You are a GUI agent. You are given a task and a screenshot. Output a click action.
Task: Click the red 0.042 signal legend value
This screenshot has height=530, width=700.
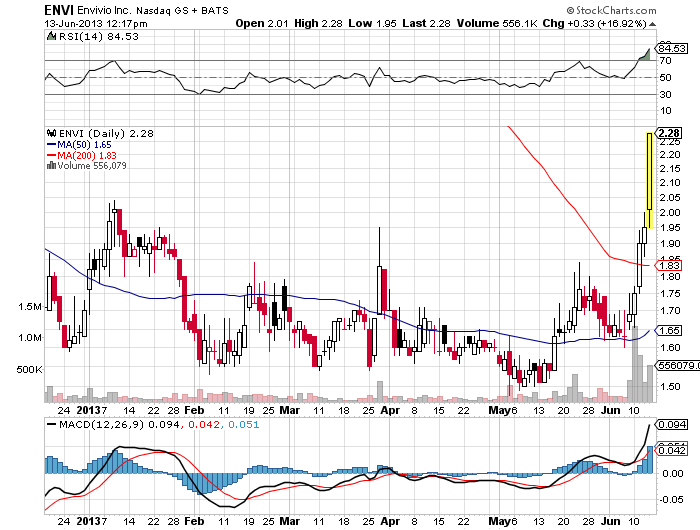tap(204, 424)
